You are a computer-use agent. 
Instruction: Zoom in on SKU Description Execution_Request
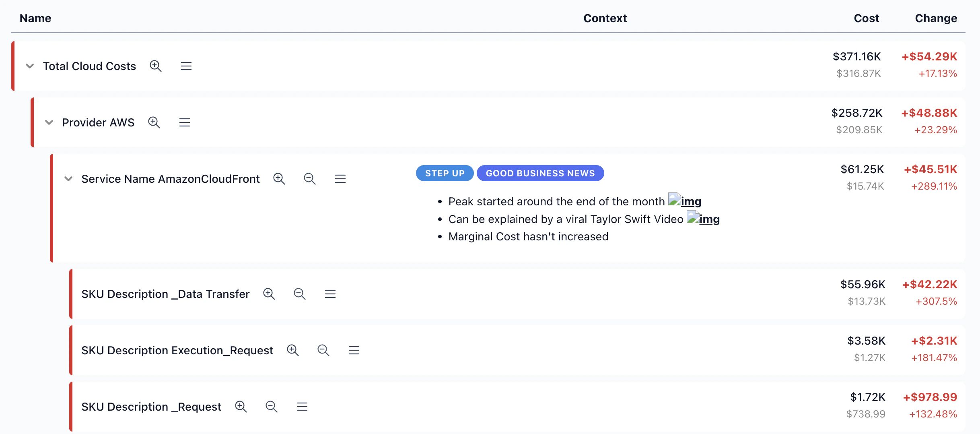point(293,350)
